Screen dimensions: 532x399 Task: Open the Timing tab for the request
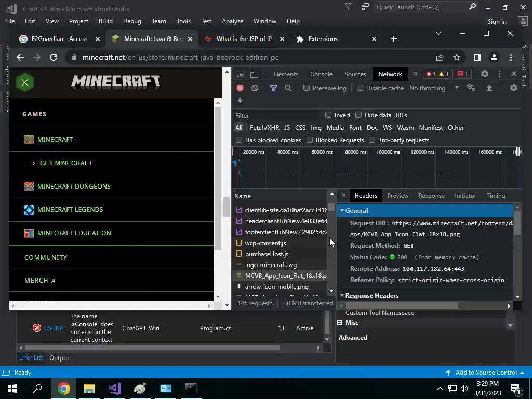[496, 196]
